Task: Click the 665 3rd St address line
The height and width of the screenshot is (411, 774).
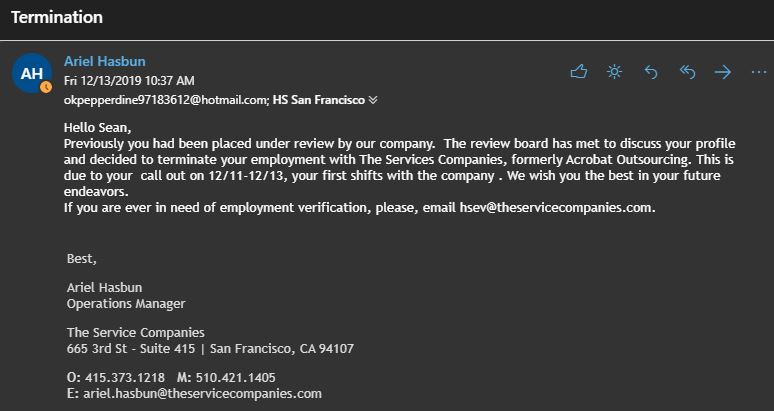Action: pyautogui.click(x=210, y=349)
